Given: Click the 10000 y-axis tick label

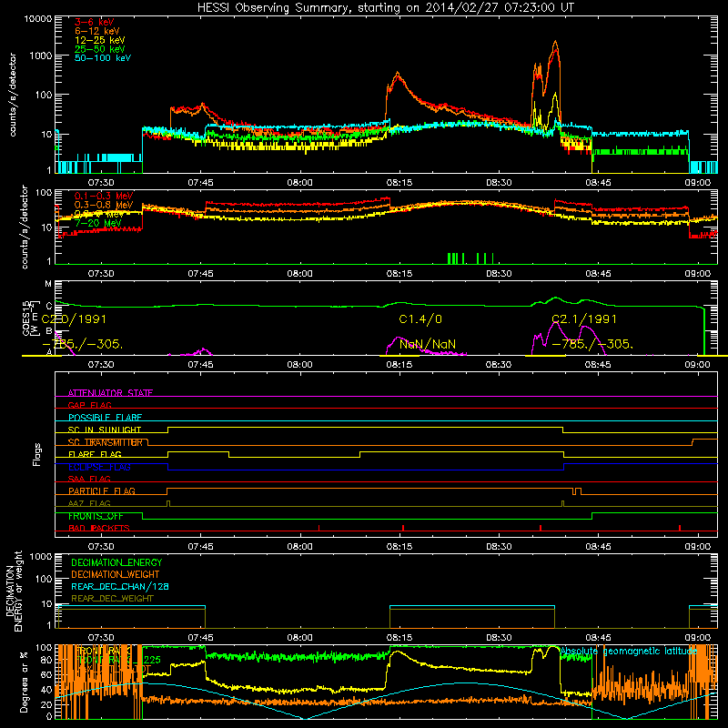Looking at the screenshot, I should pos(38,18).
